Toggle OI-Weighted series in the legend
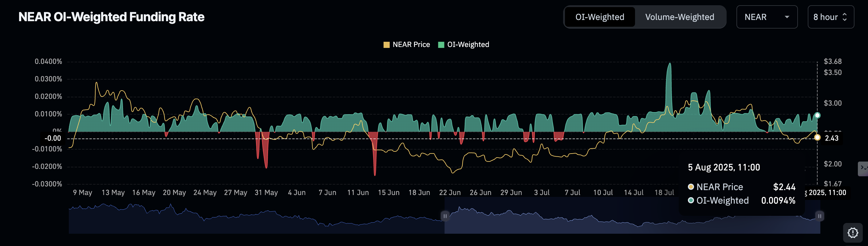 tap(464, 45)
